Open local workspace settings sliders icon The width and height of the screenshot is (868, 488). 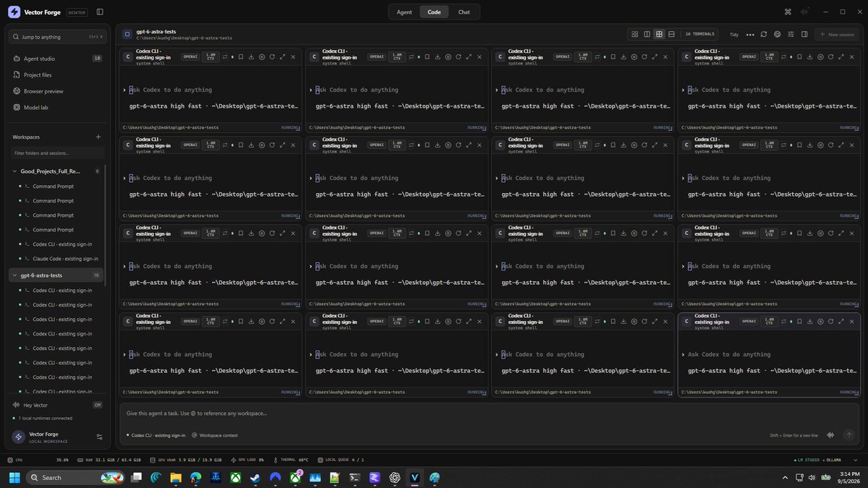(x=100, y=437)
